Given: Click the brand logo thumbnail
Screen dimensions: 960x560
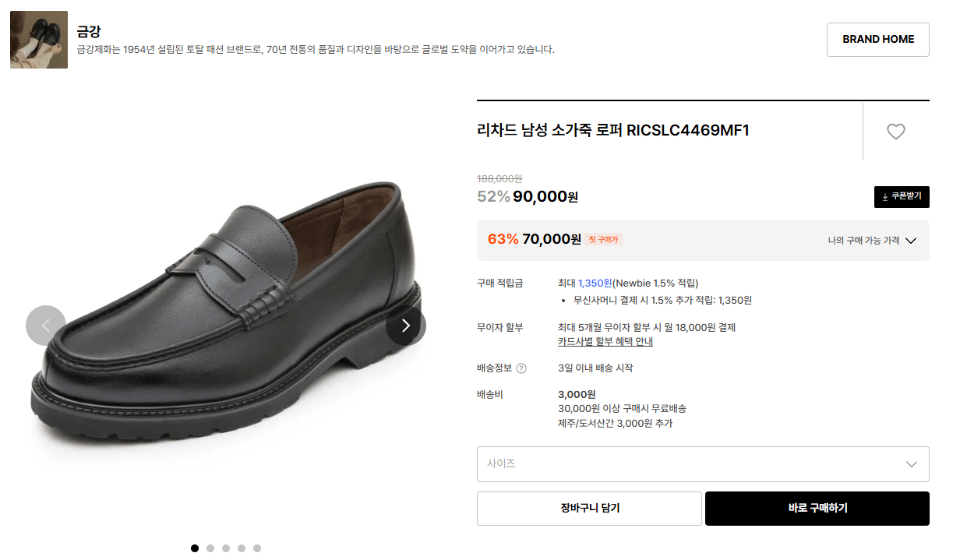Looking at the screenshot, I should [x=38, y=38].
